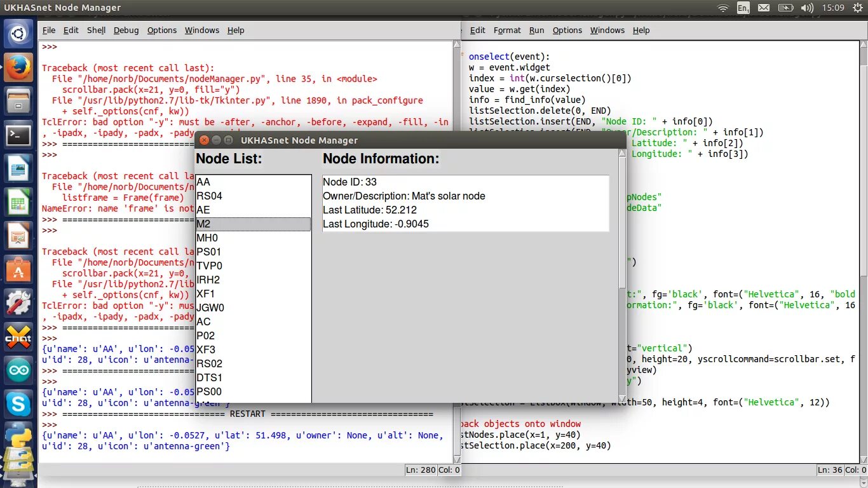Open Help menu in the editor window
The height and width of the screenshot is (488, 868).
pos(641,30)
